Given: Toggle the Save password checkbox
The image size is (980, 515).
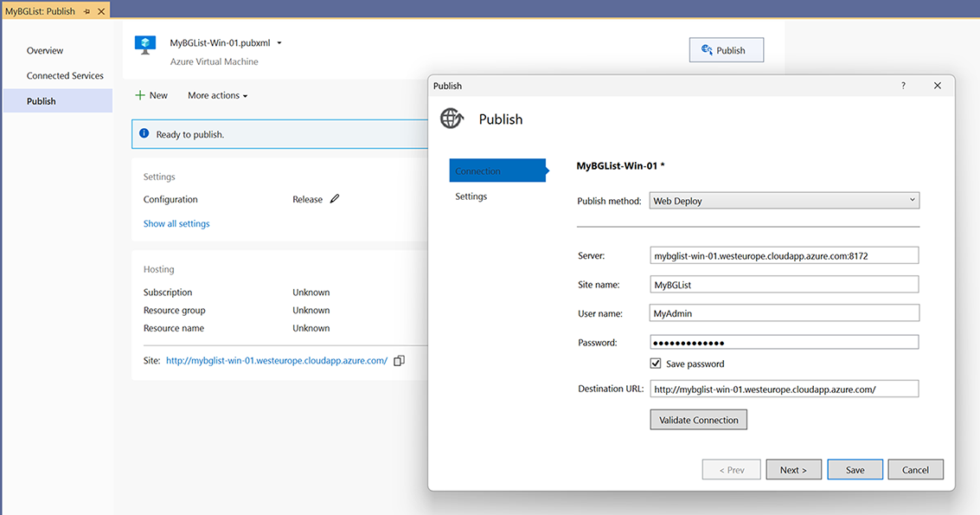Looking at the screenshot, I should pyautogui.click(x=656, y=364).
